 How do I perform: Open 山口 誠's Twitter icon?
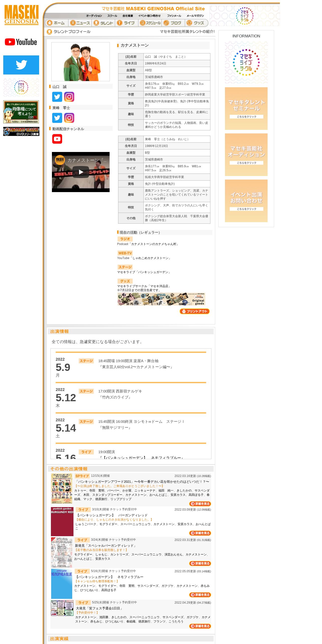[x=57, y=97]
